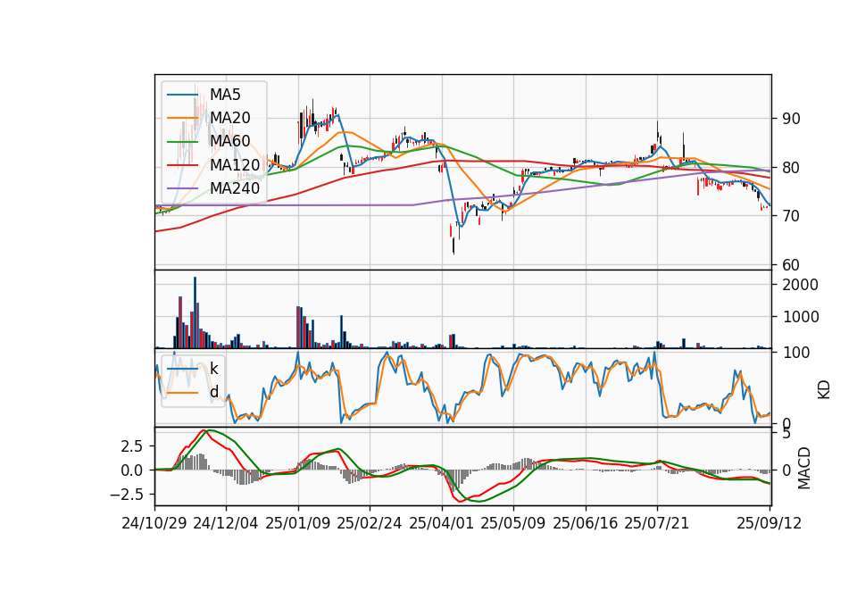Click the MA5 legend label
Screen dimensions: 857x616
[225, 95]
